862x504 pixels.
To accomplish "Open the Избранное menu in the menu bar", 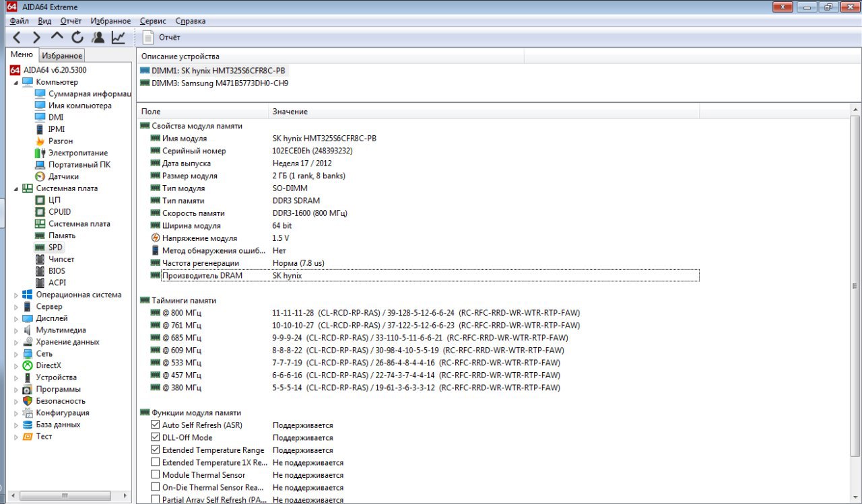I will click(110, 21).
